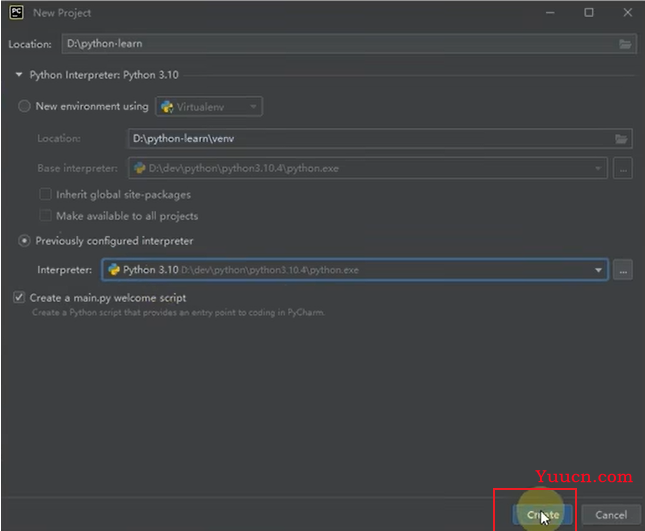Click the Python icon in Virtualenv dropdown

(x=167, y=107)
